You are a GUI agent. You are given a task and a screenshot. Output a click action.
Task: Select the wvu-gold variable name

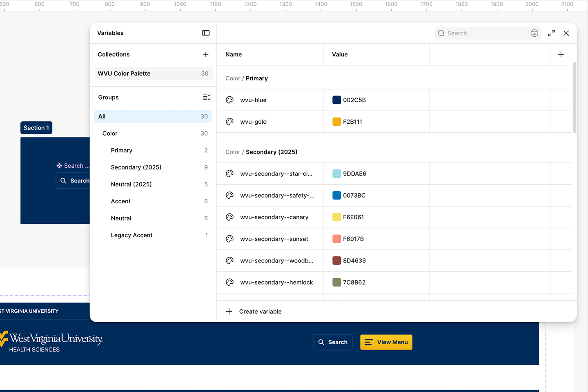pyautogui.click(x=253, y=122)
